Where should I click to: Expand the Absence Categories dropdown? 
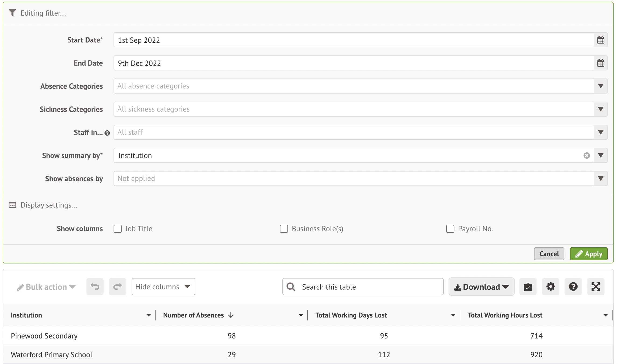tap(600, 86)
